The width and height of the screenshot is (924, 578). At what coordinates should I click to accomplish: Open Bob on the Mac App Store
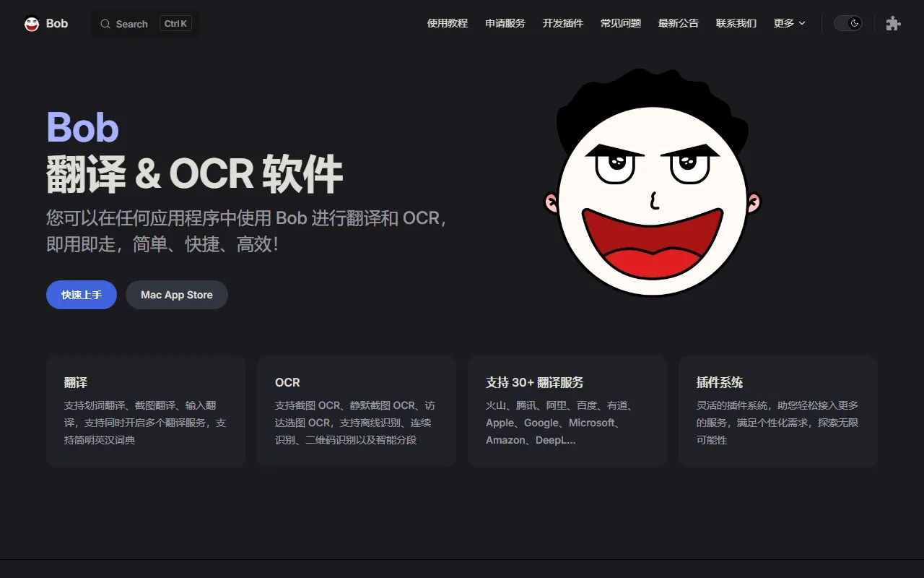point(176,295)
